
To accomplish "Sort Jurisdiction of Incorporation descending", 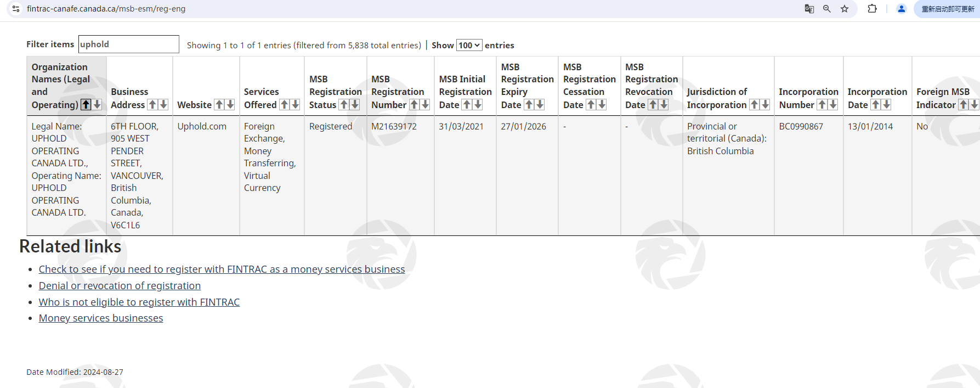I will pos(766,104).
